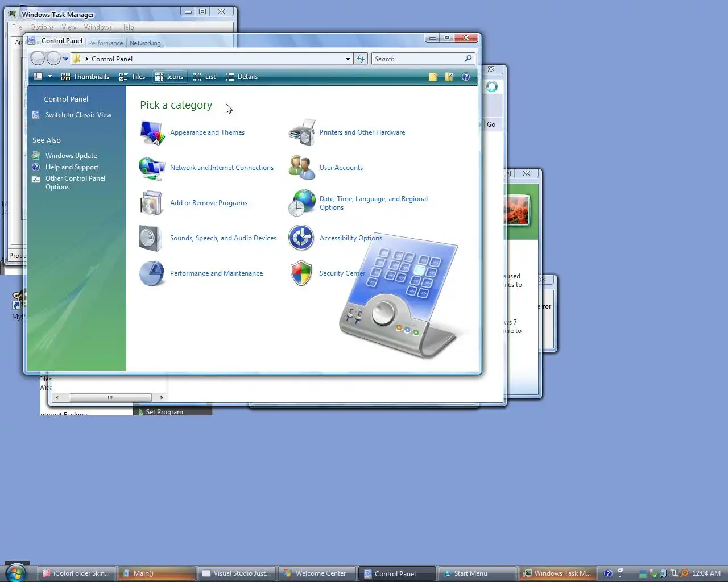Click the Control Panel address bar
728x582 pixels.
(212, 59)
